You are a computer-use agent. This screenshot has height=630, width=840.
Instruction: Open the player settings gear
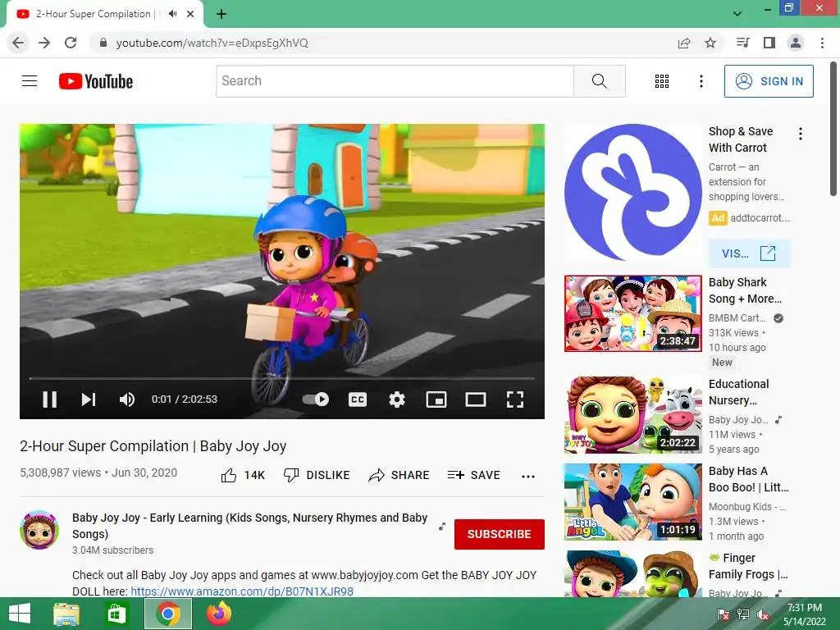click(397, 399)
